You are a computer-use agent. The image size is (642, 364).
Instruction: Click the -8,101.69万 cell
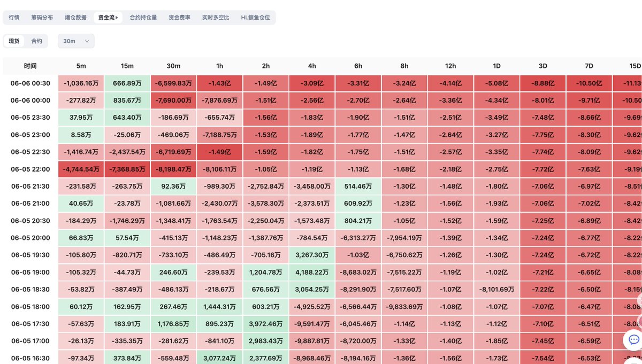pyautogui.click(x=496, y=290)
